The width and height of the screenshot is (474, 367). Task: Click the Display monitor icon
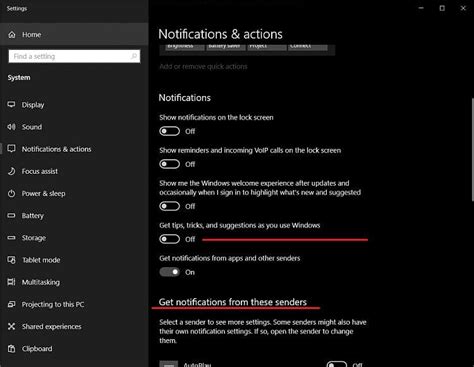tap(11, 105)
